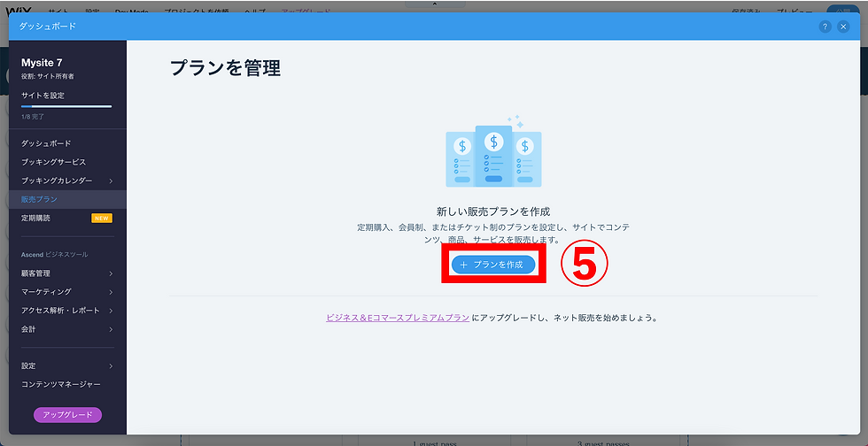
Task: Click the purple アップグレード button
Action: (67, 415)
